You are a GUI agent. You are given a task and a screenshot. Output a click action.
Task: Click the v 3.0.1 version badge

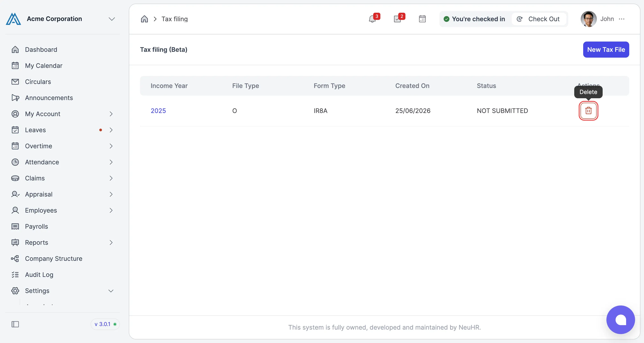click(x=105, y=324)
